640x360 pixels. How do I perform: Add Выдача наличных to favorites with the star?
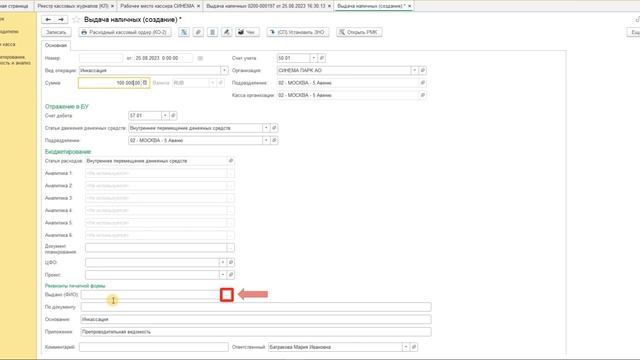click(76, 20)
